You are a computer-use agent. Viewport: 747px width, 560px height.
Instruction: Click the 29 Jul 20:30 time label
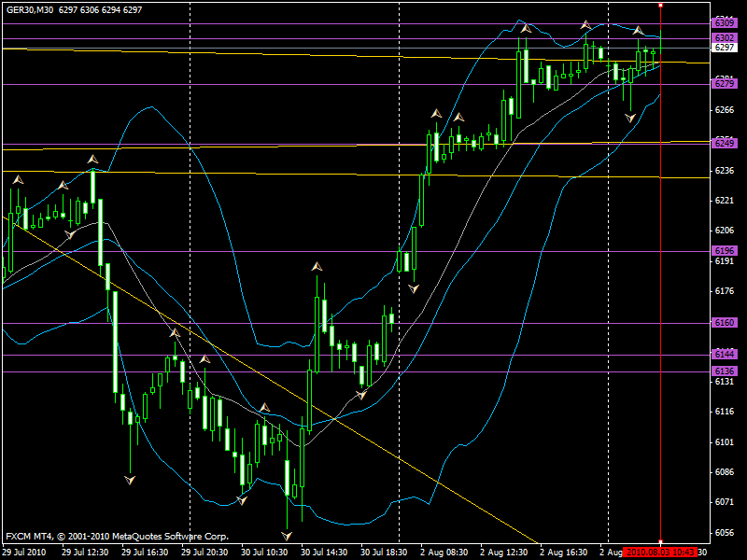pos(204,553)
